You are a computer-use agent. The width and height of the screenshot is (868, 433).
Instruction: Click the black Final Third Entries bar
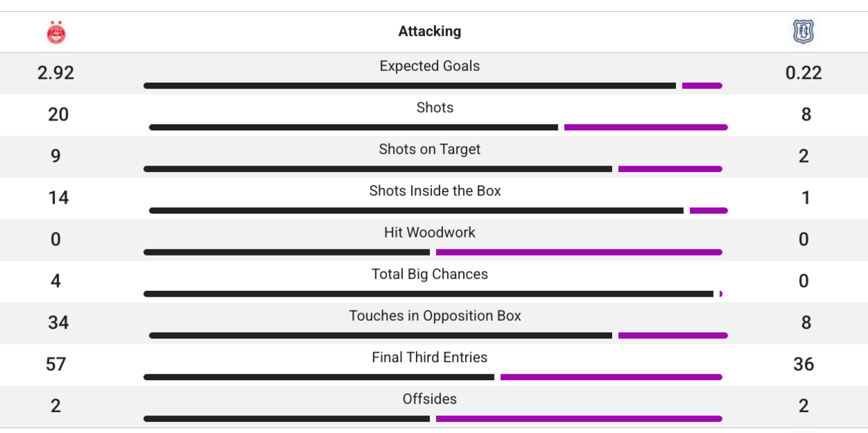[x=319, y=377]
